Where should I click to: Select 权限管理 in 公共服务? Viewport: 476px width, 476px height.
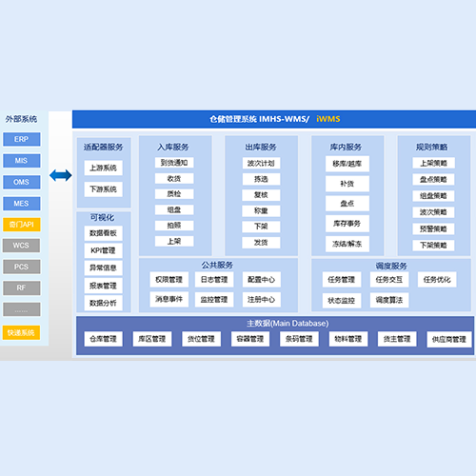pos(169,280)
